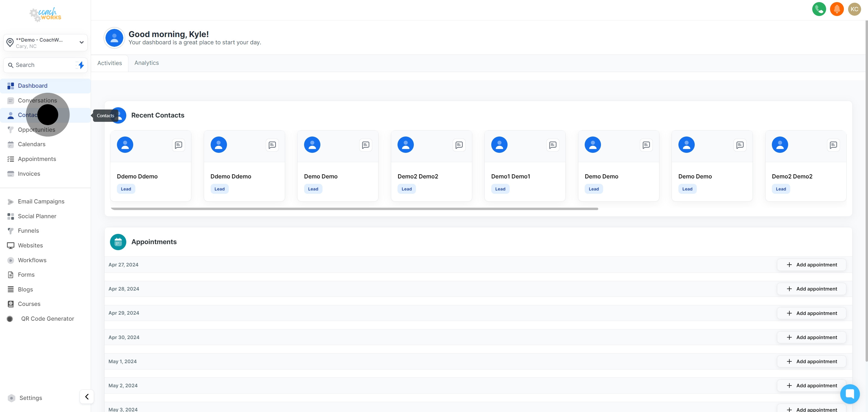Open message icon on first Ddemo Ddemo card
Image resolution: width=868 pixels, height=412 pixels.
click(178, 145)
